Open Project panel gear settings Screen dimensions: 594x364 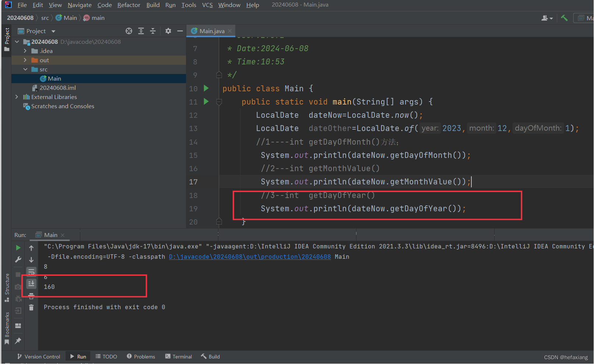coord(168,31)
